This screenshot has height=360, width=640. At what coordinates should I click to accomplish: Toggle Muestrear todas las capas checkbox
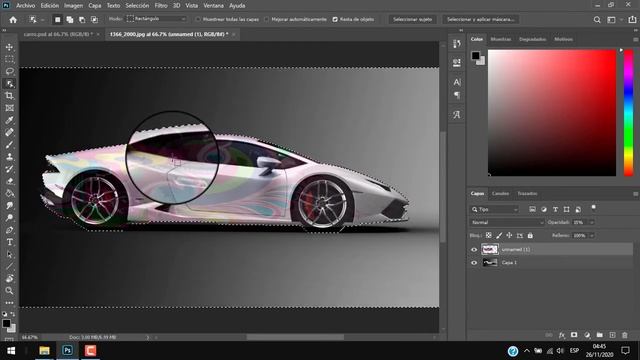click(198, 19)
